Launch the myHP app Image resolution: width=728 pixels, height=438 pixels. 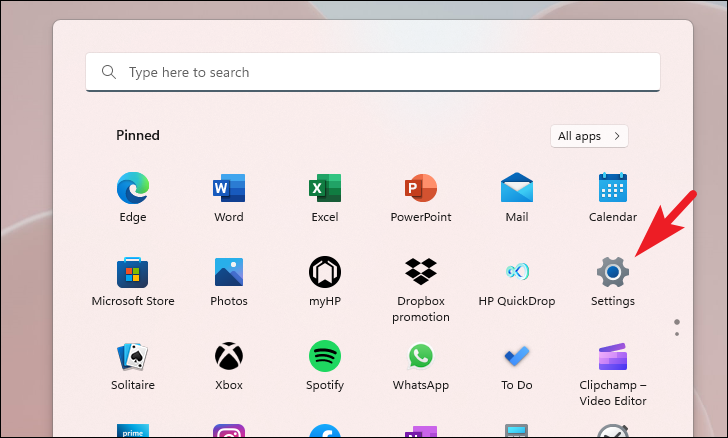click(x=325, y=281)
